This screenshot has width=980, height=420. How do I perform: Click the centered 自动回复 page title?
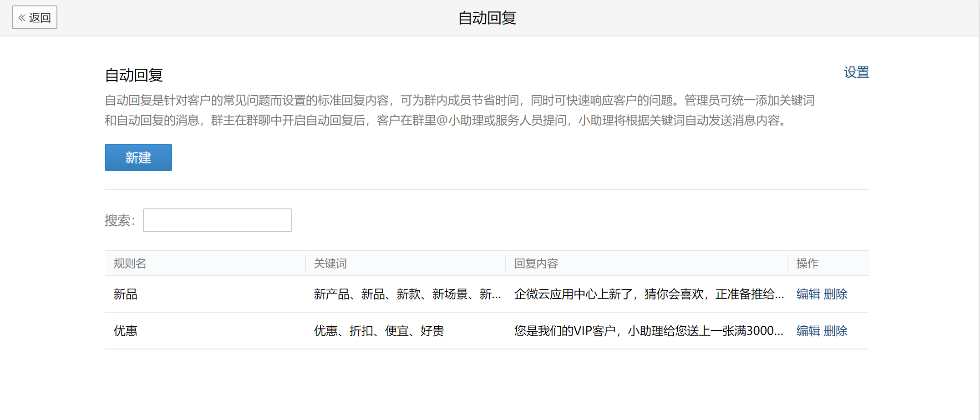[487, 18]
